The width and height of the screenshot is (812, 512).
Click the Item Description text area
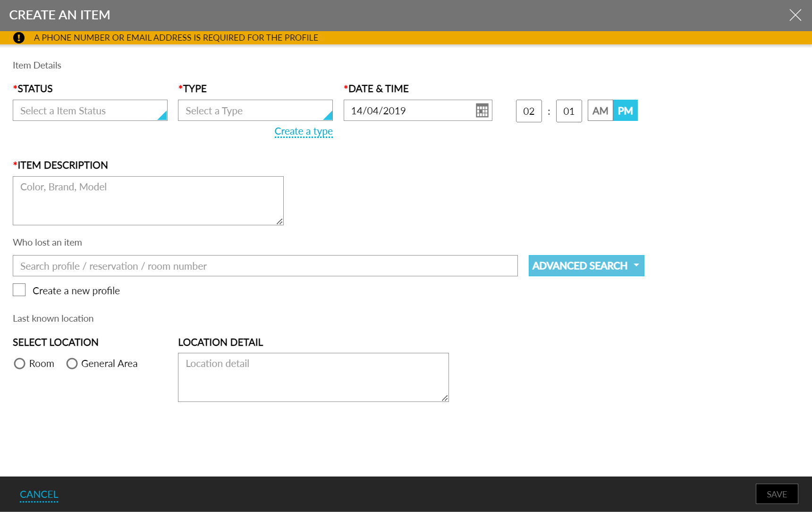pos(148,200)
